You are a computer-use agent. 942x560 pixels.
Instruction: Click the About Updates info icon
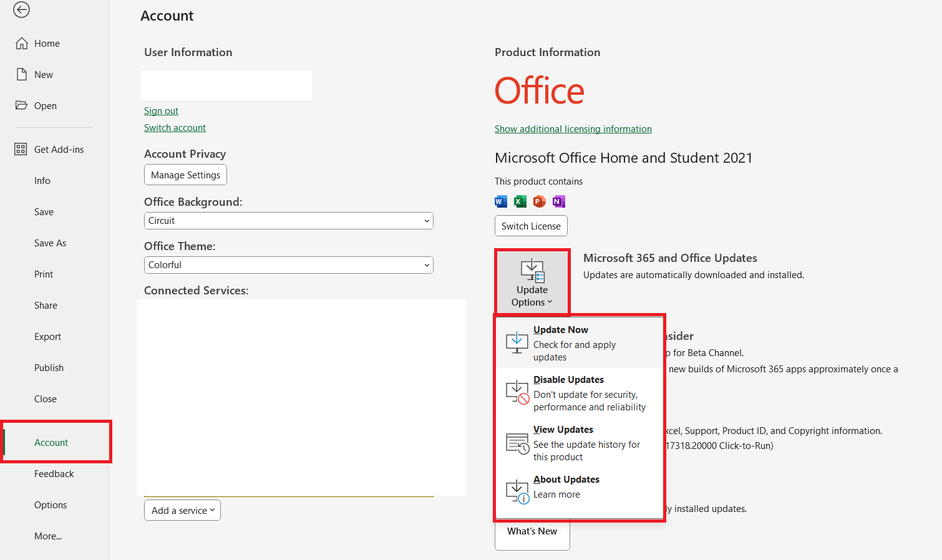(x=517, y=491)
